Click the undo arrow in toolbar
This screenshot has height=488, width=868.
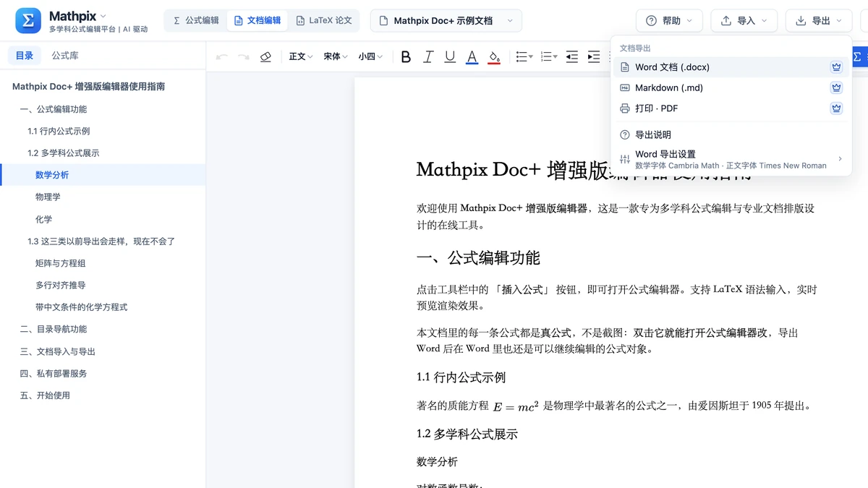[x=222, y=56]
